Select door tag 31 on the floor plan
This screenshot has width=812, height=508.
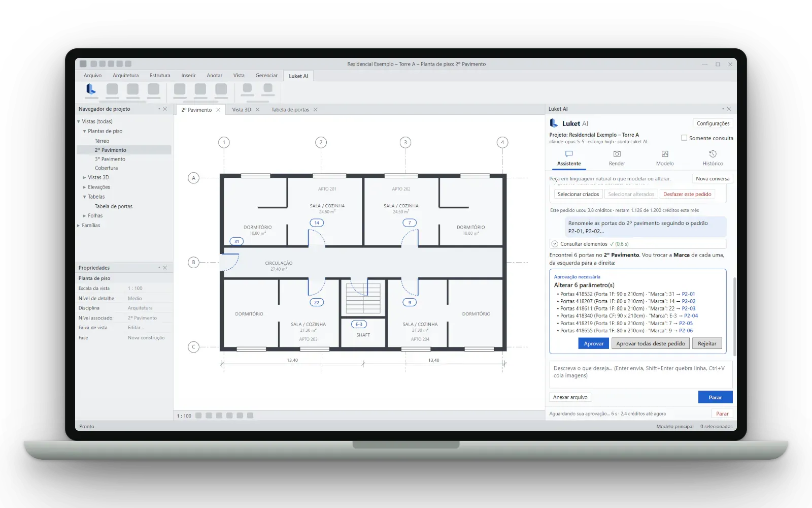coord(236,241)
